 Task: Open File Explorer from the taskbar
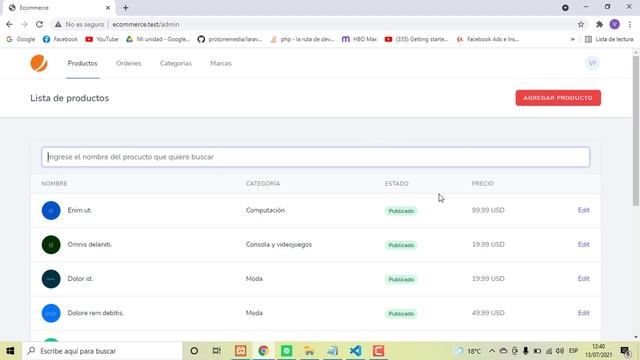(x=309, y=351)
